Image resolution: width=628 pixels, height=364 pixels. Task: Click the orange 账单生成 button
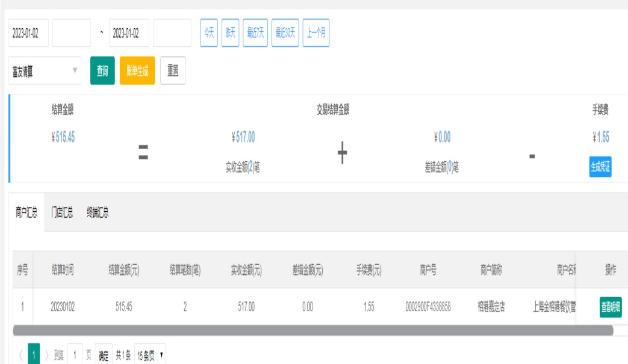(137, 71)
